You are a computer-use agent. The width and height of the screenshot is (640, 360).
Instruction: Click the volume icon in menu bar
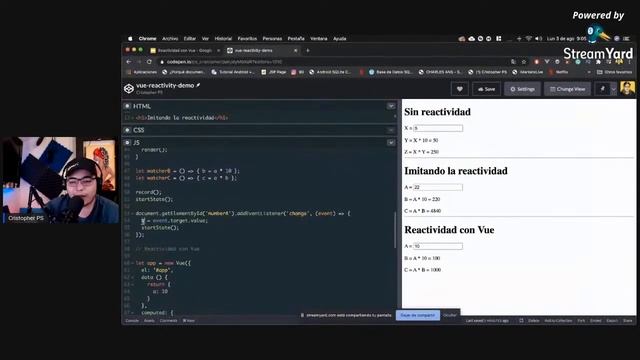coord(538,39)
